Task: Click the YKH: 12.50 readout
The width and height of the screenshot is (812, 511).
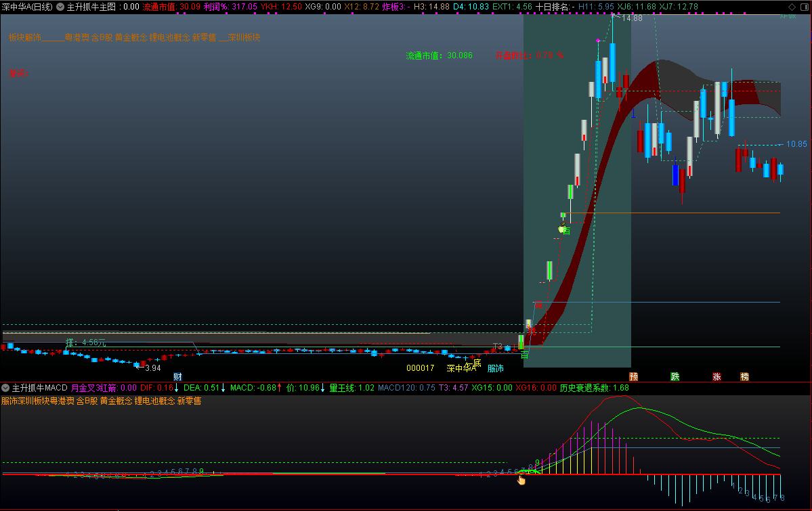Action: 281,7
